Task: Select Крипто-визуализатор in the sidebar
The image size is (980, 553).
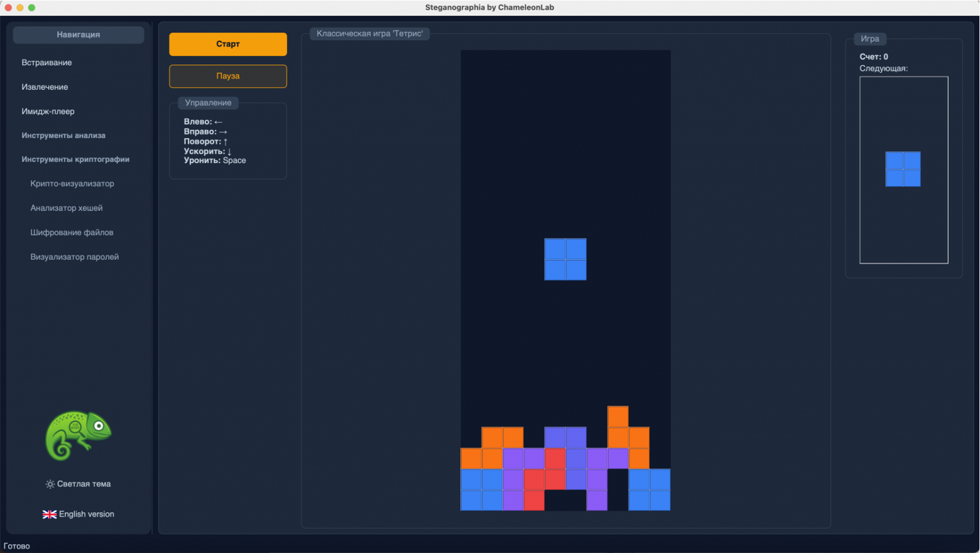Action: coord(72,184)
